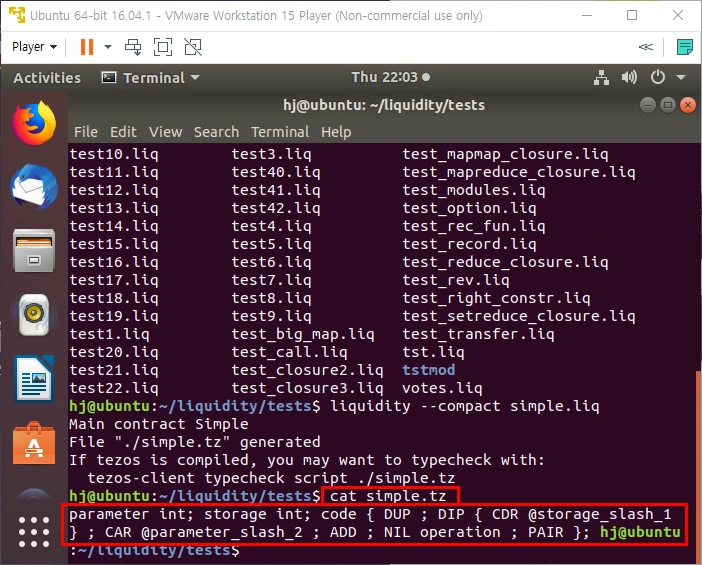This screenshot has height=565, width=702.
Task: Launch Firefox from the dock
Action: [x=34, y=123]
